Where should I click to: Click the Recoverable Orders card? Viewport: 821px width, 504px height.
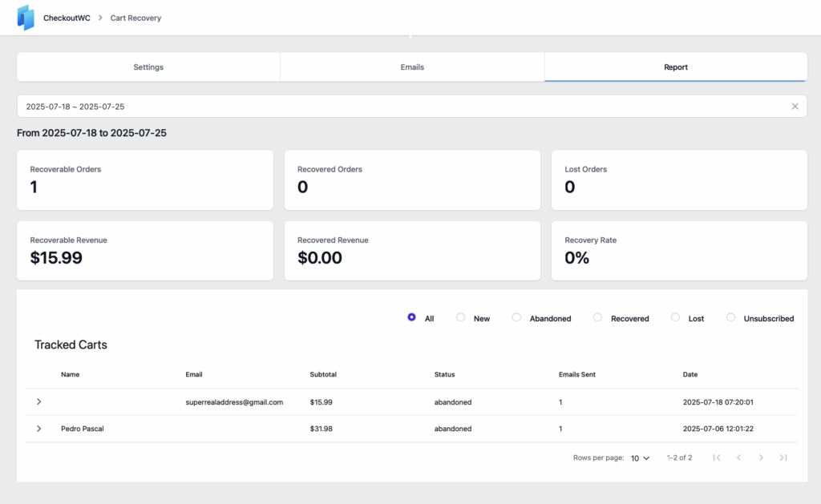(x=145, y=180)
